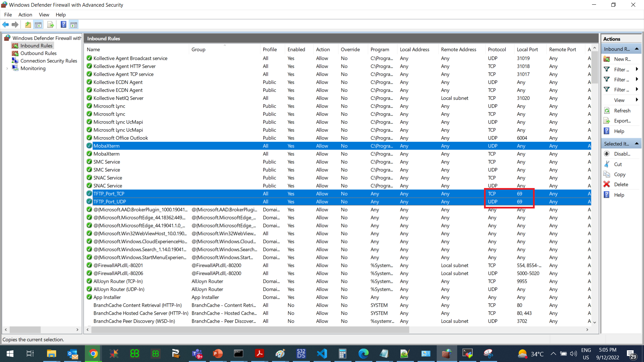
Task: Toggle Show/Hide Action Pane toolbar icon
Action: point(74,24)
